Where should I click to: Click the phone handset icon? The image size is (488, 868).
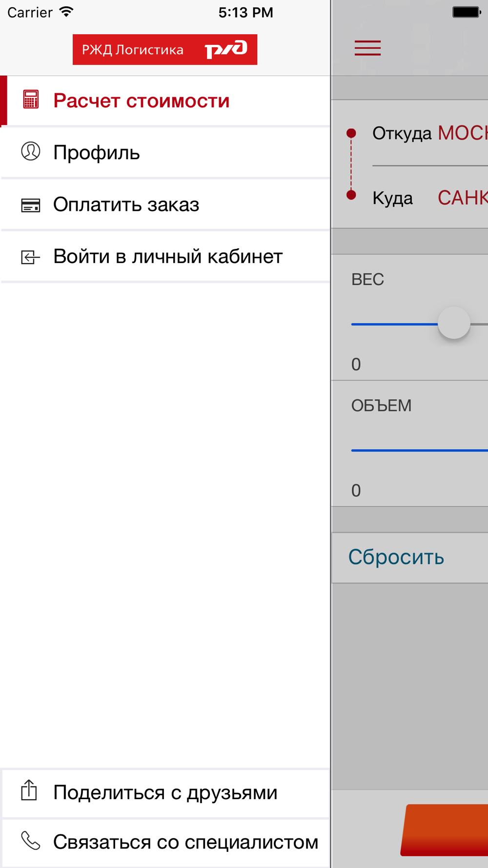pyautogui.click(x=30, y=841)
